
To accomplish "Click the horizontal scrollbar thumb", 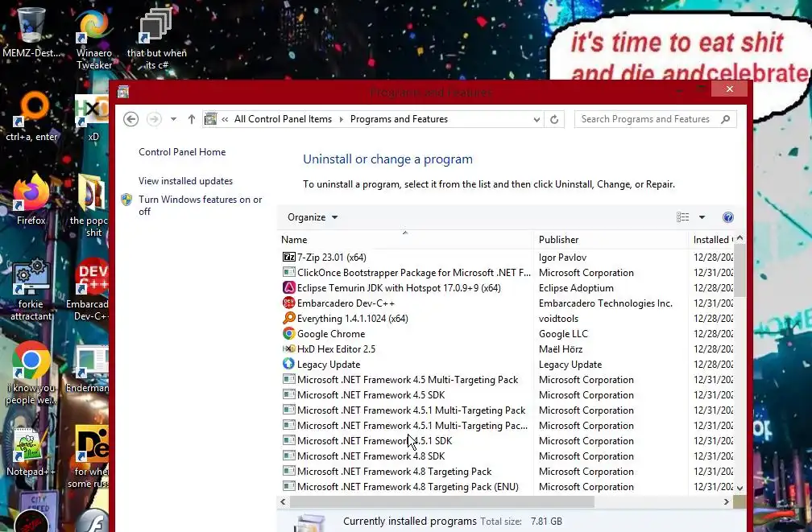I will (x=441, y=501).
